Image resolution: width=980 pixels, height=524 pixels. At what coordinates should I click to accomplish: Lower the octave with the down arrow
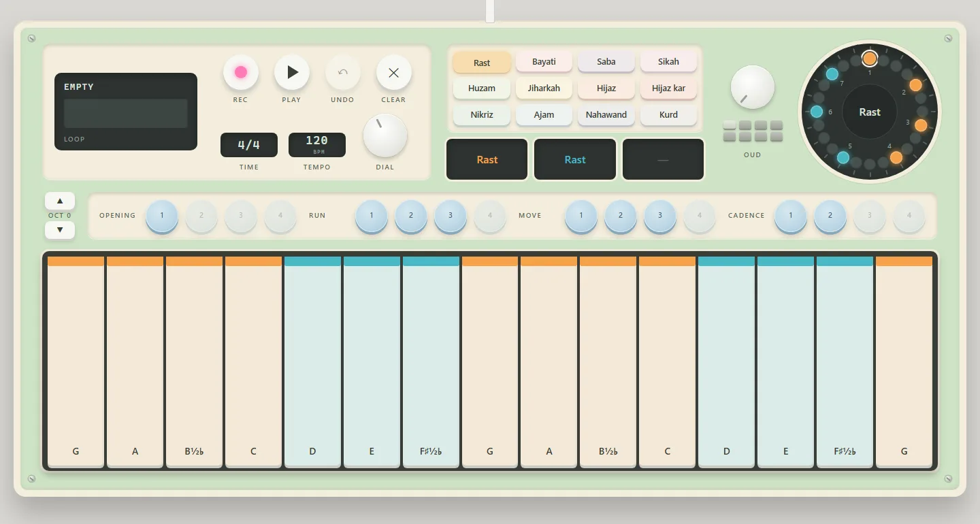(60, 230)
